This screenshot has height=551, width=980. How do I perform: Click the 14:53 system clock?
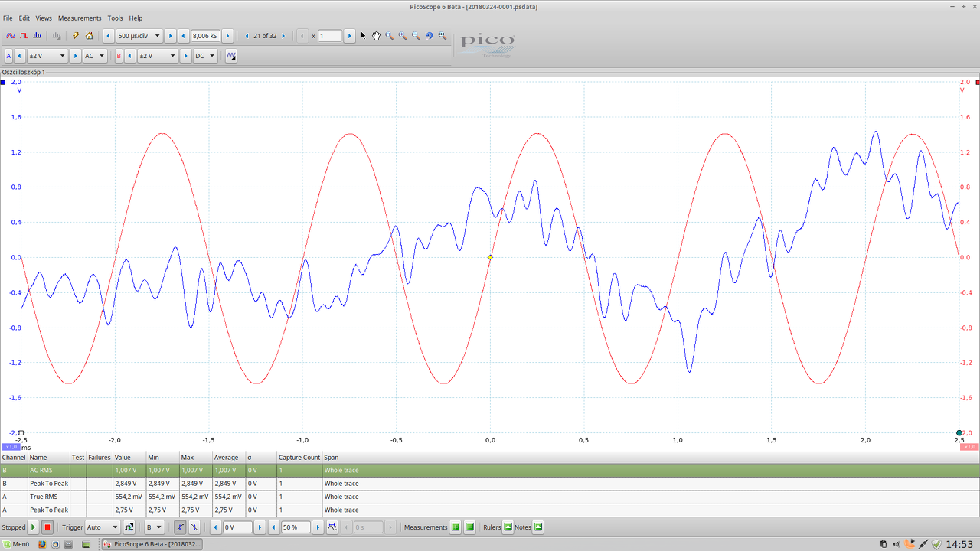pyautogui.click(x=960, y=544)
